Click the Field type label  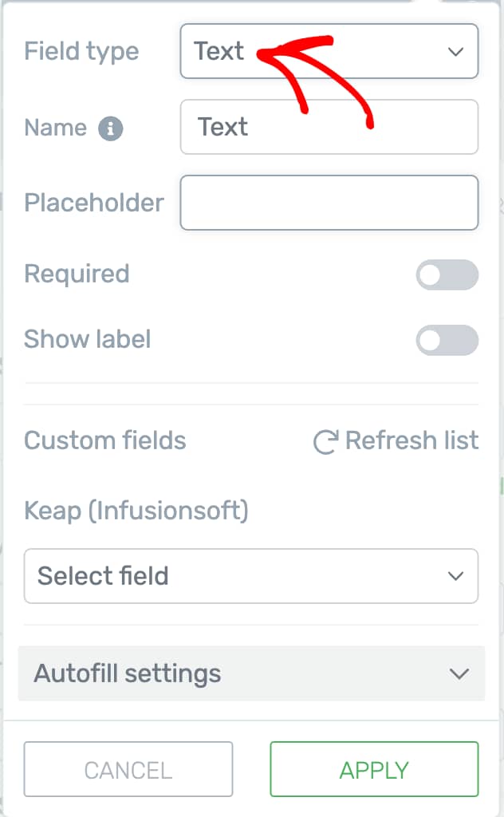81,52
